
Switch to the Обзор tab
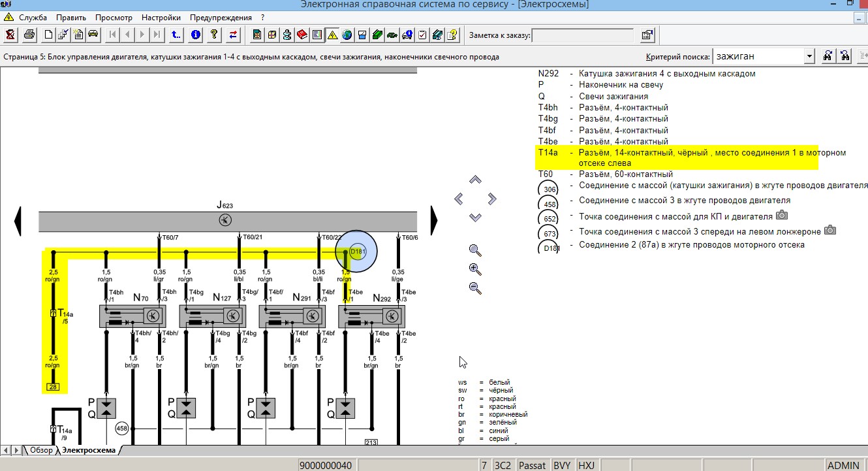click(x=41, y=450)
